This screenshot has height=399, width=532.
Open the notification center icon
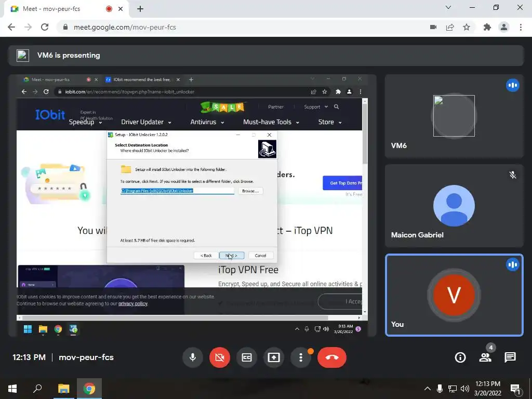click(515, 389)
